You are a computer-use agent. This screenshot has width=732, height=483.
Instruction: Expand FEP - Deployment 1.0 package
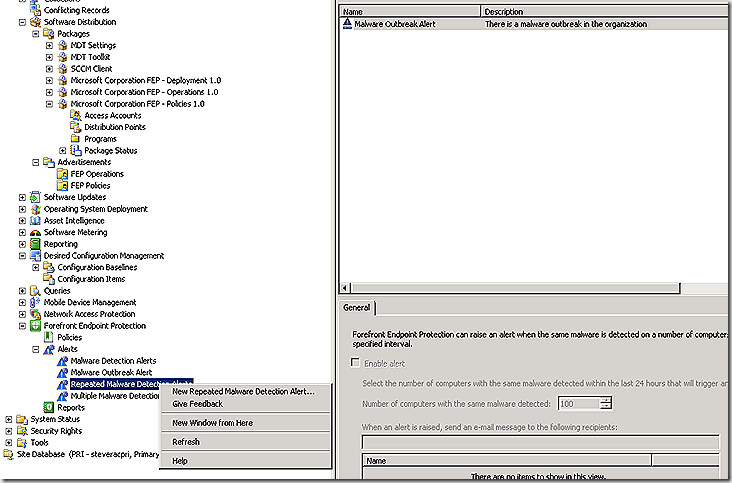[49, 80]
